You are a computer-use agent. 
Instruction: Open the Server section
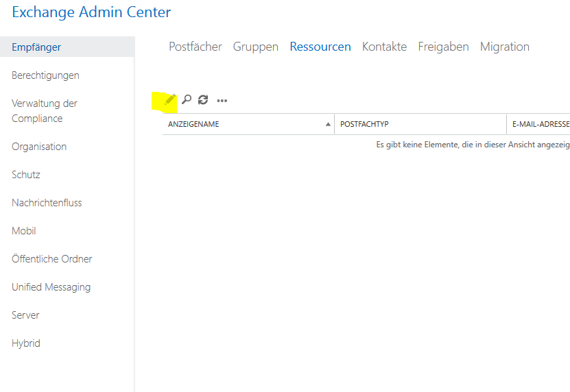coord(25,315)
